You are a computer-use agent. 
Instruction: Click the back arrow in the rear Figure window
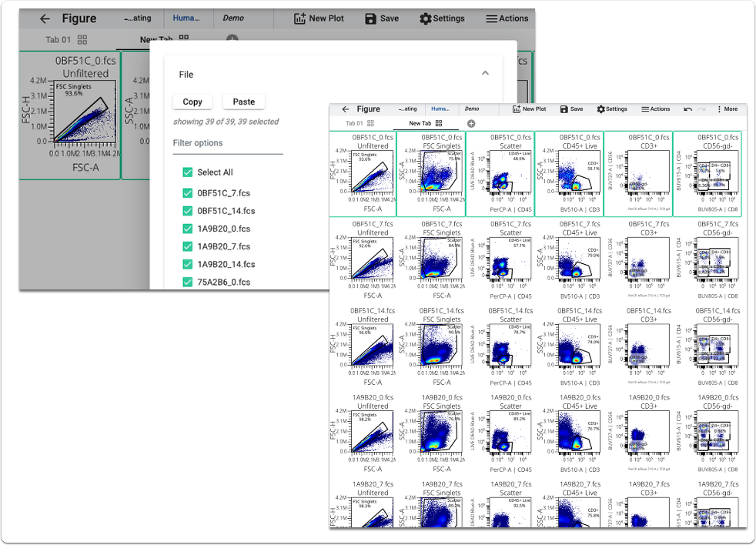45,18
